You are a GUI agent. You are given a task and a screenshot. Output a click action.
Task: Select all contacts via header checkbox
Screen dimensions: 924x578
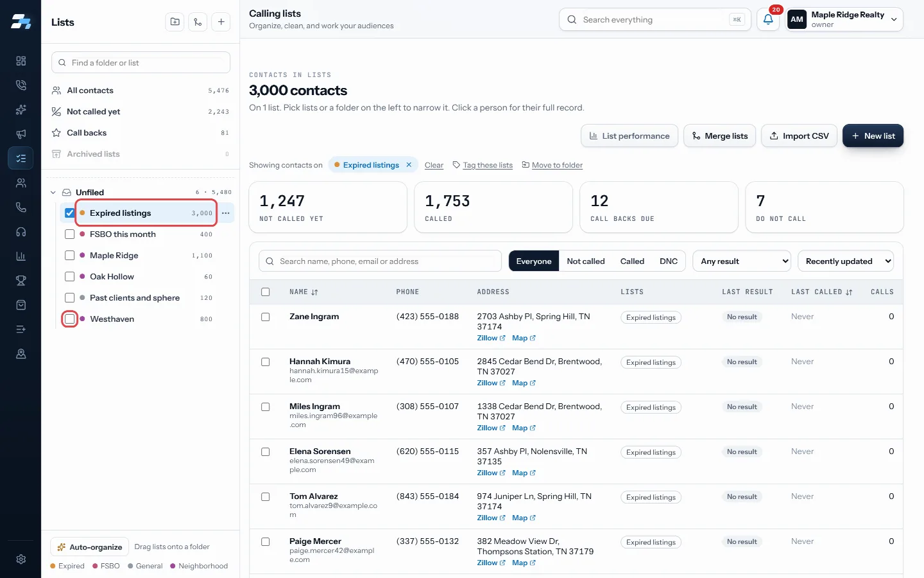click(266, 292)
